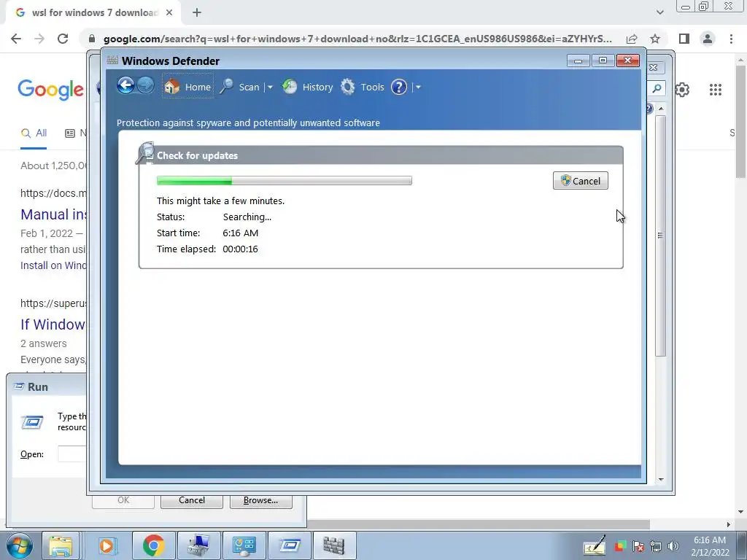Select the wsl for windows 7 download tab

93,13
